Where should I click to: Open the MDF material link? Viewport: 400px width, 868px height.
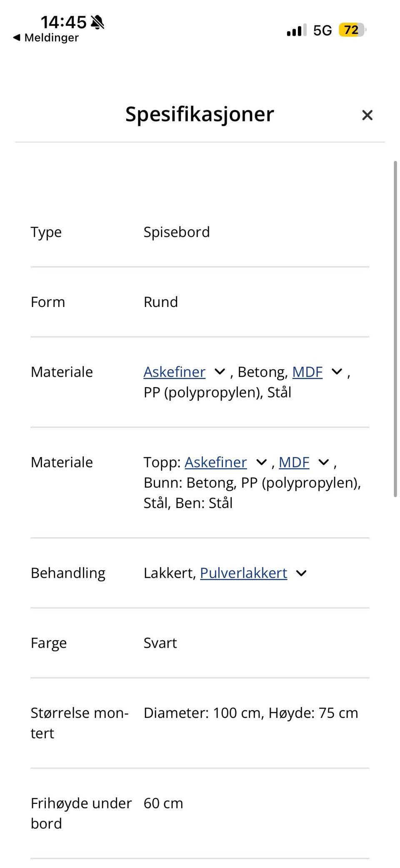(x=307, y=372)
